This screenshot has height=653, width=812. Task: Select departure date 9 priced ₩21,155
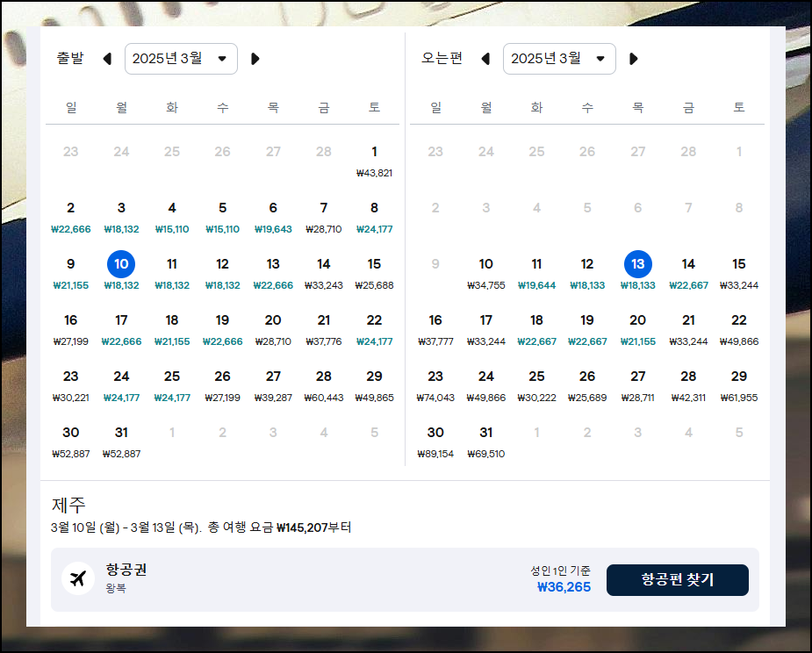click(71, 274)
